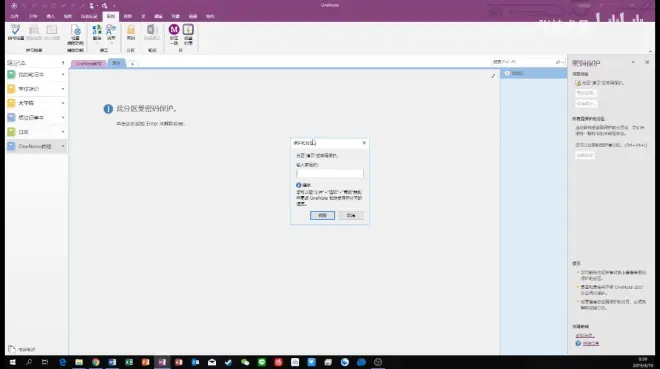This screenshot has height=369, width=660.
Task: Open the accessibility checker in the ribbon
Action: [x=75, y=35]
